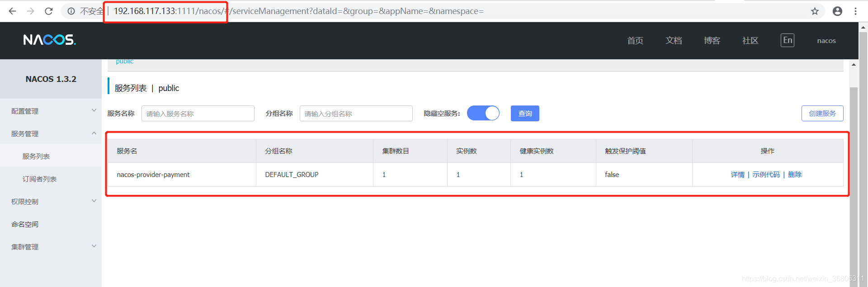Click the browser back arrow
This screenshot has width=868, height=287.
point(12,11)
